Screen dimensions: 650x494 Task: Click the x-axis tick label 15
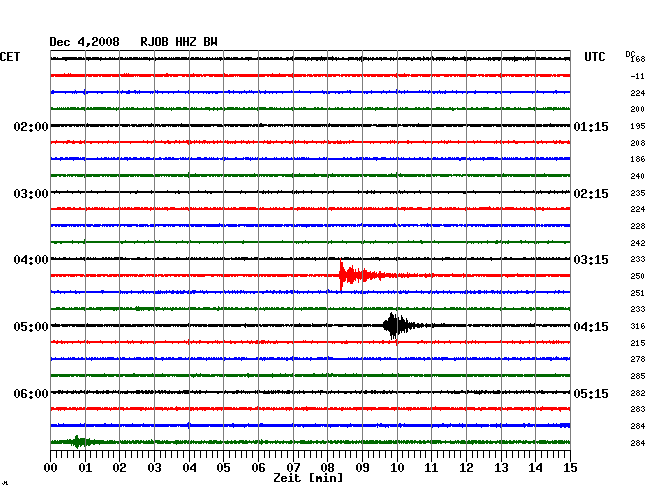click(570, 468)
